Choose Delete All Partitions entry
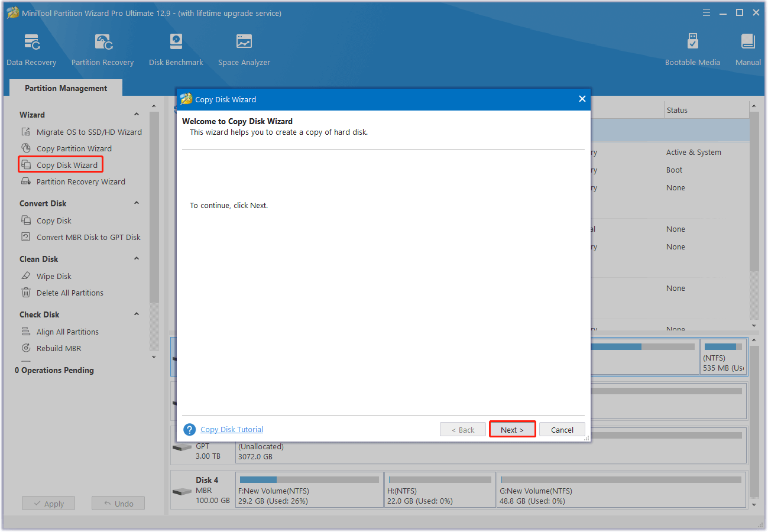 (70, 293)
